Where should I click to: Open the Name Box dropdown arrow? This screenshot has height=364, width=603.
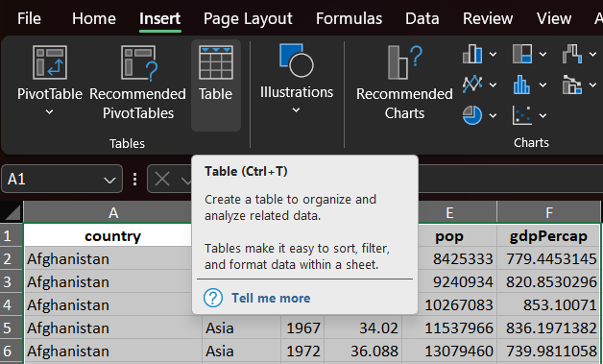tap(109, 180)
